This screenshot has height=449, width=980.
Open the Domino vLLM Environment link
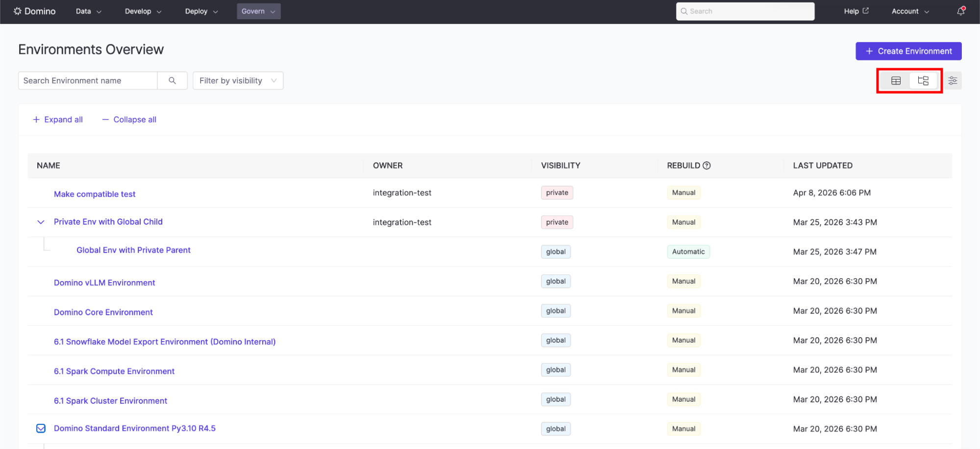pyautogui.click(x=104, y=283)
